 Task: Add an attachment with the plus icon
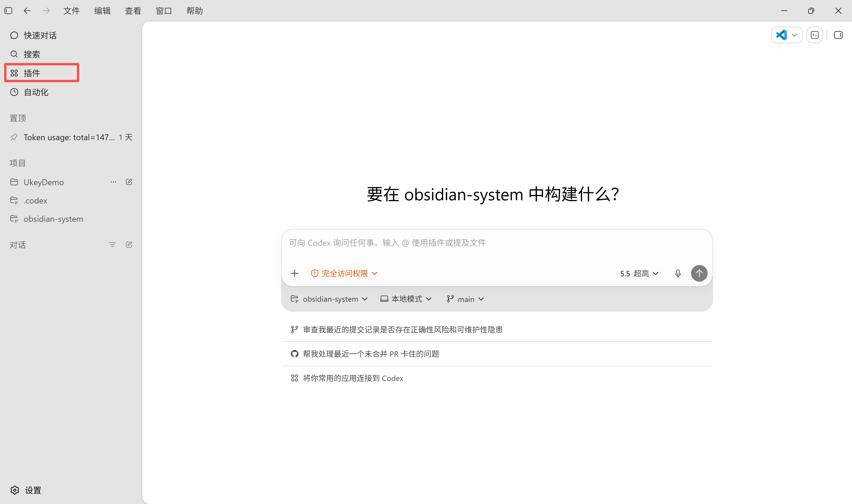(x=295, y=273)
